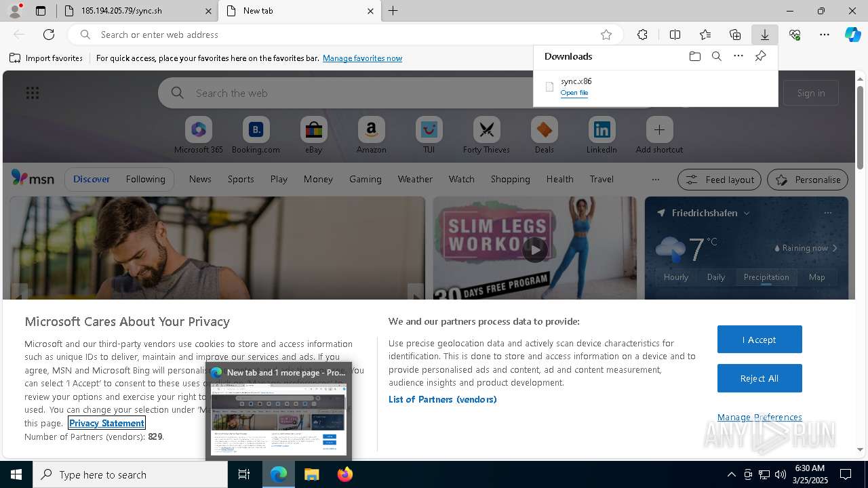Expand more categories ellipsis in MSN nav
The height and width of the screenshot is (488, 868).
(655, 179)
